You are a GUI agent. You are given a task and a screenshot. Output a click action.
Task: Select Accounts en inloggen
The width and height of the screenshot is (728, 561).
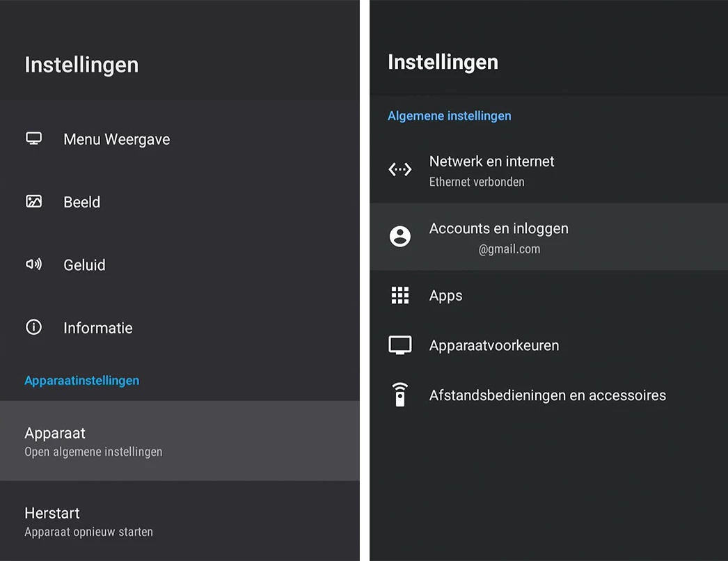[498, 237]
